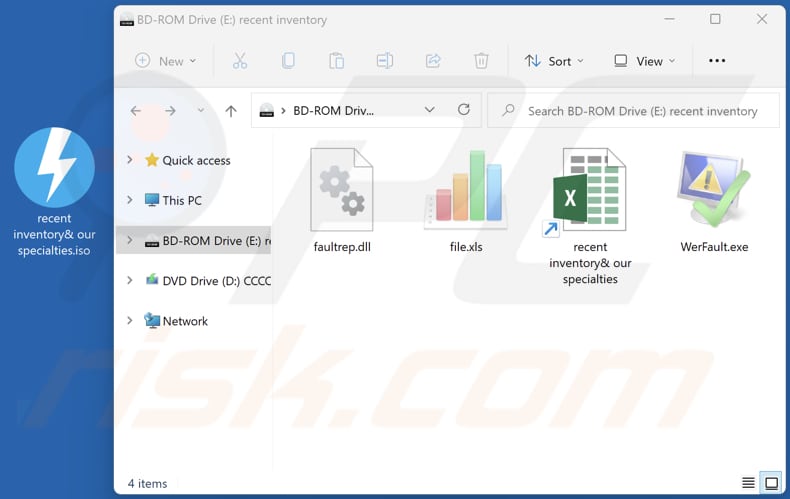Click the BD-ROM Driv... breadcrumb path

click(334, 110)
